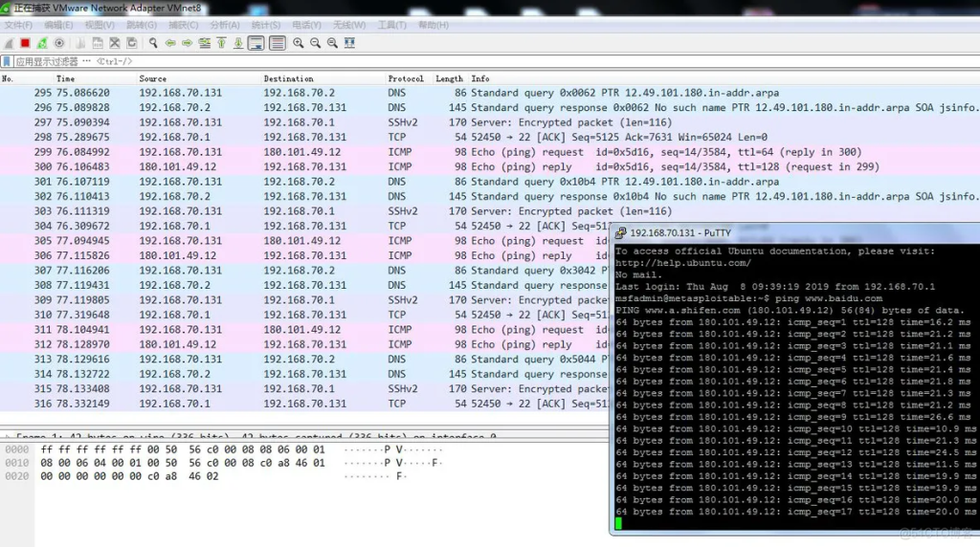This screenshot has height=547, width=980.
Task: Click resize columns to fit icon
Action: pos(349,43)
